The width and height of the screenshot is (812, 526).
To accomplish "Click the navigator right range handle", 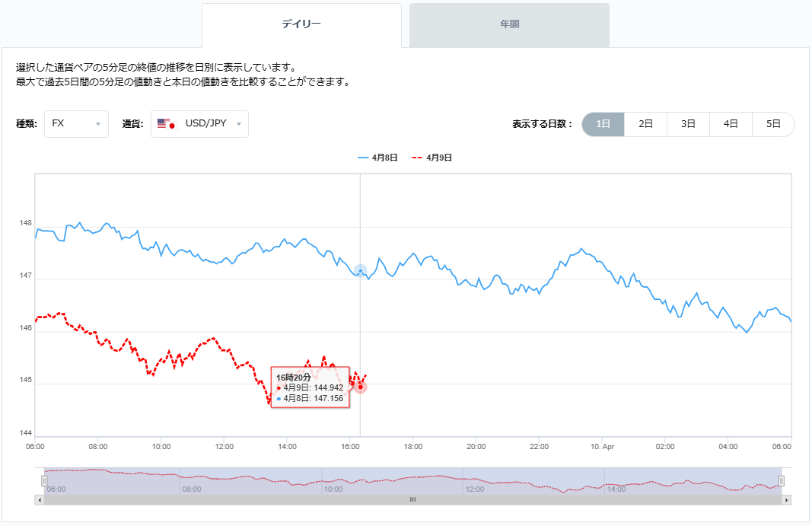I will pyautogui.click(x=782, y=481).
